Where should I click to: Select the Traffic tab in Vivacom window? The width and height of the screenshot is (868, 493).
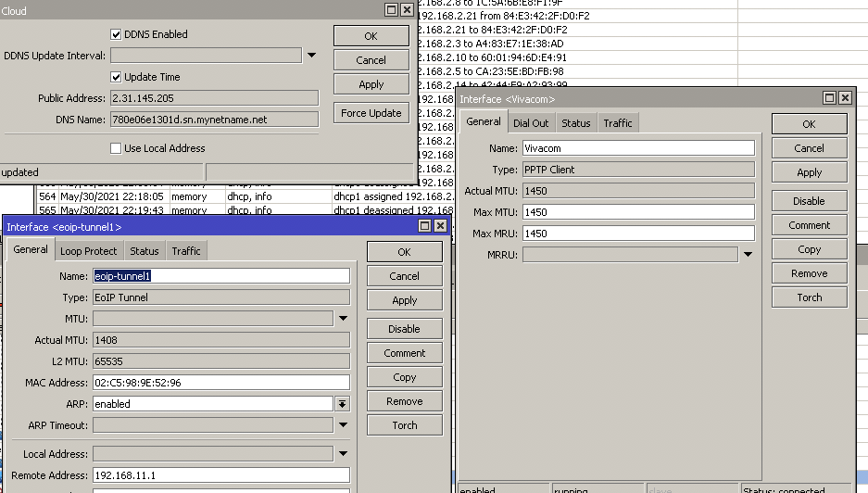click(618, 122)
